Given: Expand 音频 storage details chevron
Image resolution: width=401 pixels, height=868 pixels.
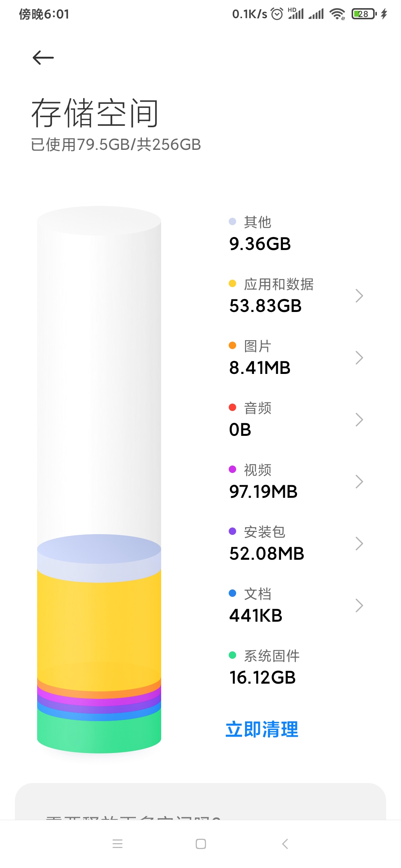Looking at the screenshot, I should 359,420.
